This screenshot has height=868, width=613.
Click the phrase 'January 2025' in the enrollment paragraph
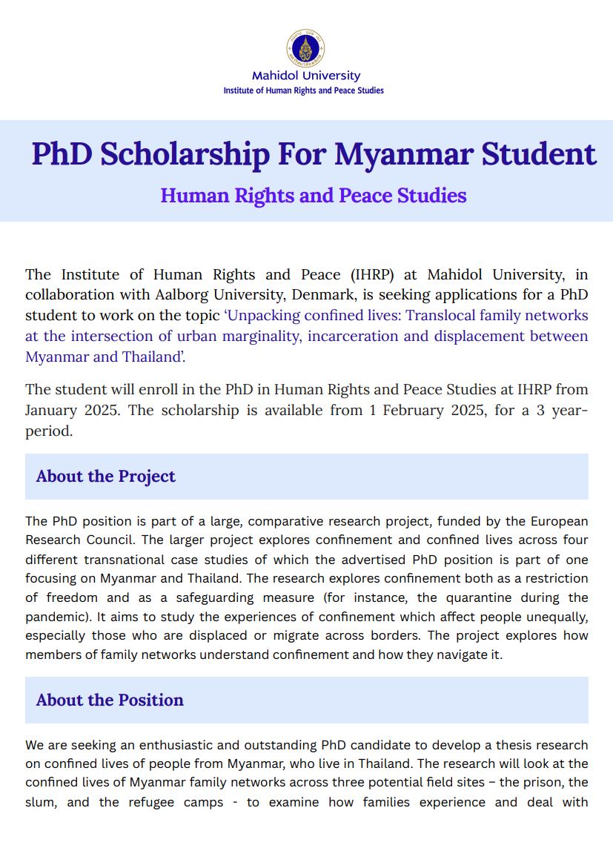(71, 410)
